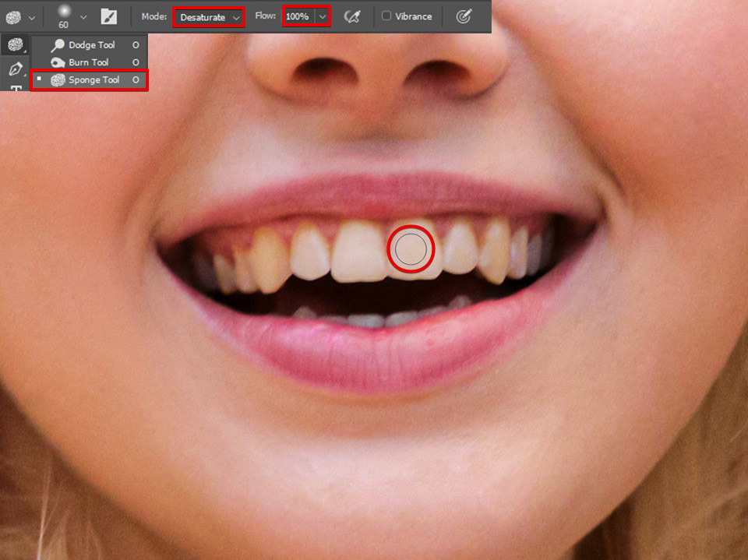Choose Burn Tool from the flyout
748x560 pixels.
tap(88, 62)
